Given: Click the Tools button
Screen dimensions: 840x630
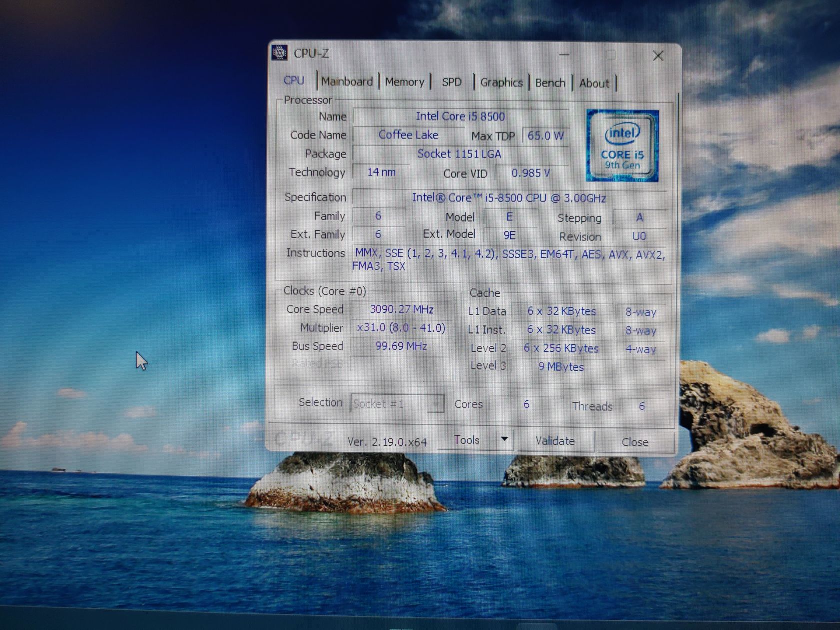Looking at the screenshot, I should tap(466, 440).
